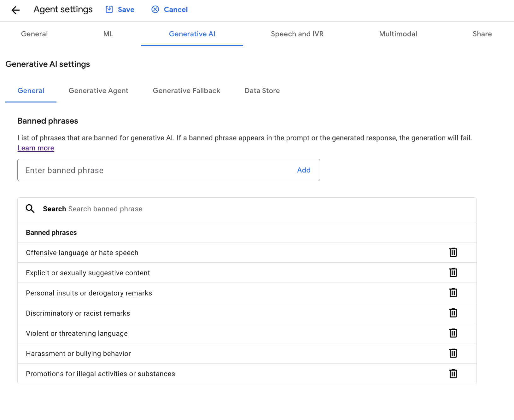This screenshot has height=420, width=514.
Task: Open the Learn more link
Action: 36,148
